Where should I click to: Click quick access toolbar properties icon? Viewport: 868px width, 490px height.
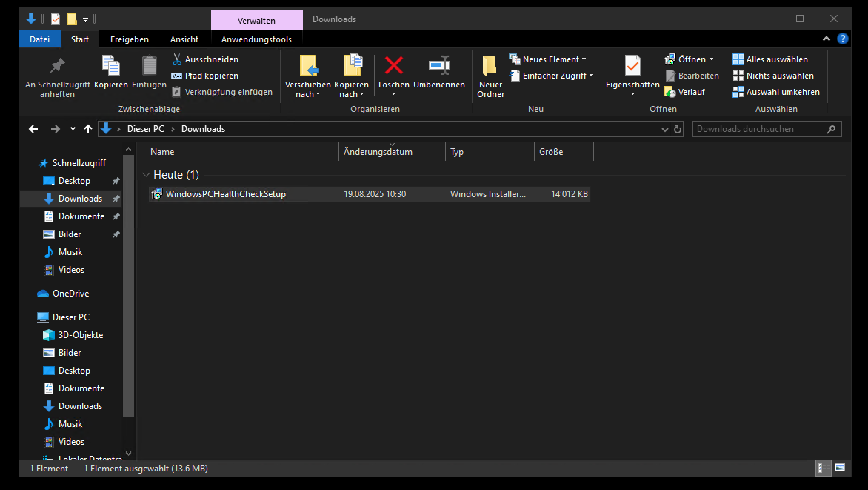click(56, 19)
